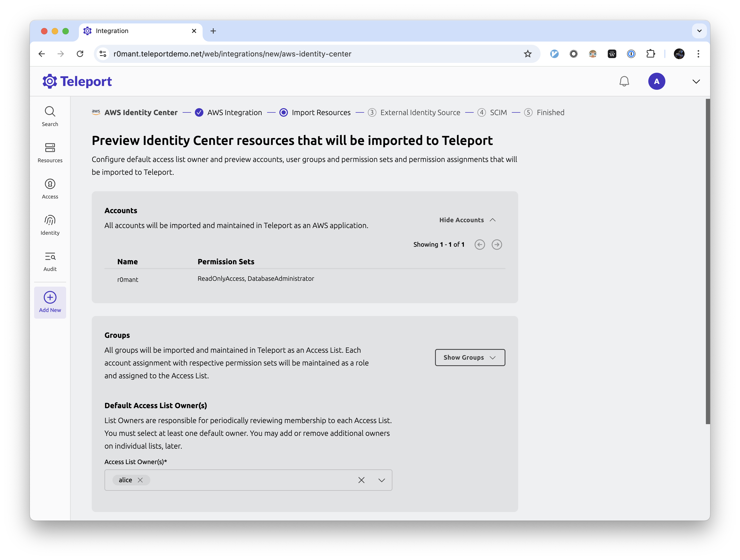
Task: Open the Audit panel
Action: click(50, 261)
